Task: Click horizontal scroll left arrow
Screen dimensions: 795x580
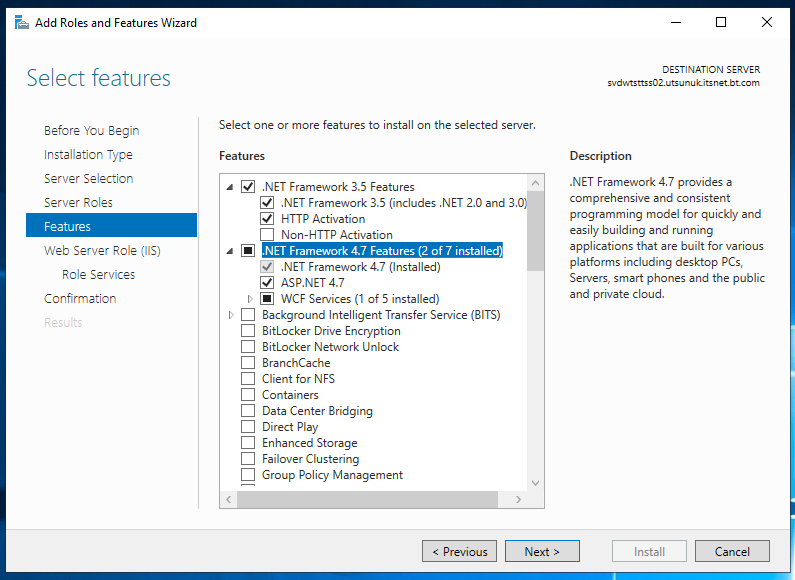Action: click(x=229, y=499)
